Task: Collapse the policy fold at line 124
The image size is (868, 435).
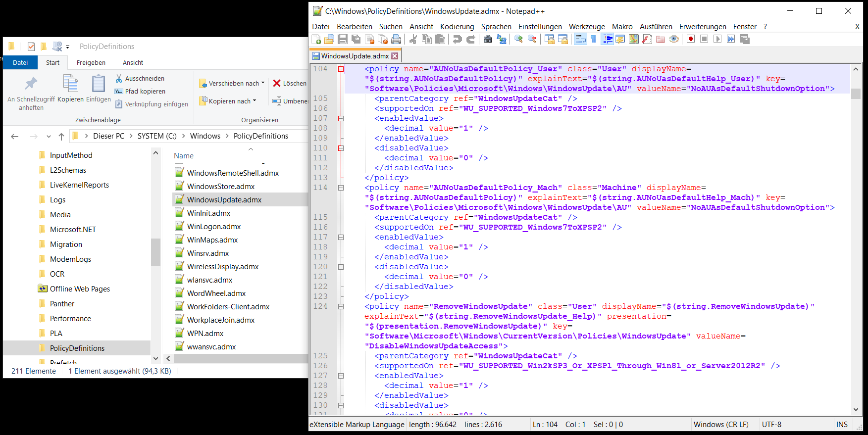Action: click(x=341, y=306)
